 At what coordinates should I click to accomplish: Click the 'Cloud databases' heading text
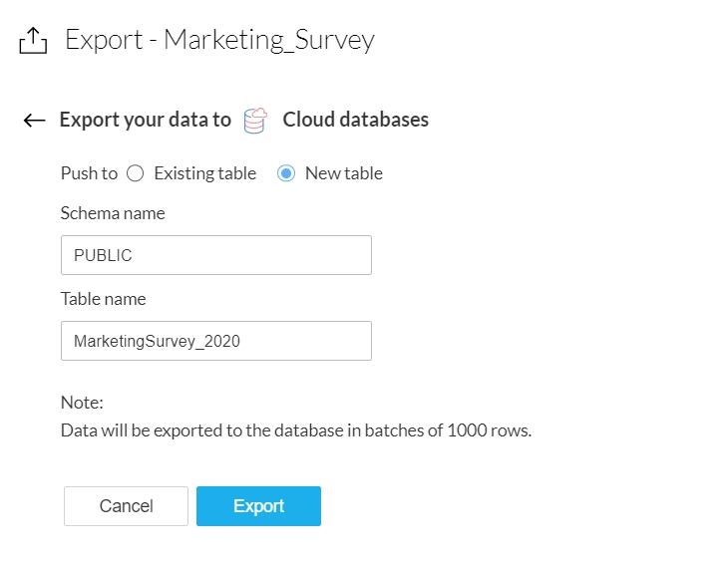click(356, 120)
